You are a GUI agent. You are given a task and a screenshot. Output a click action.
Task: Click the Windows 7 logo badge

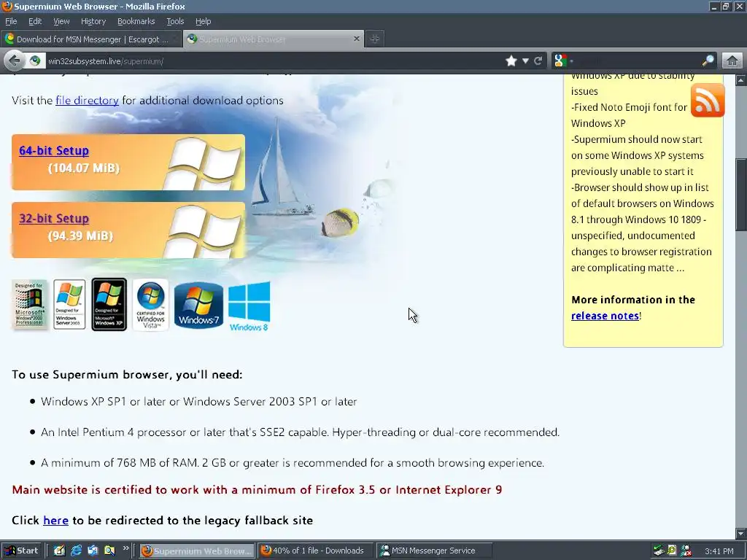pos(198,305)
